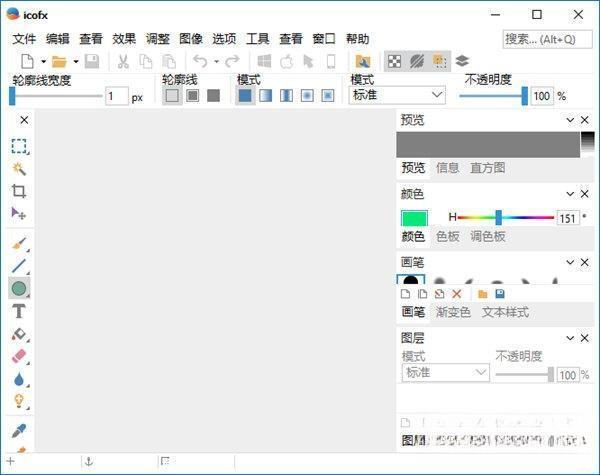Save brushes with blue disk button
The image size is (600, 475).
(500, 294)
